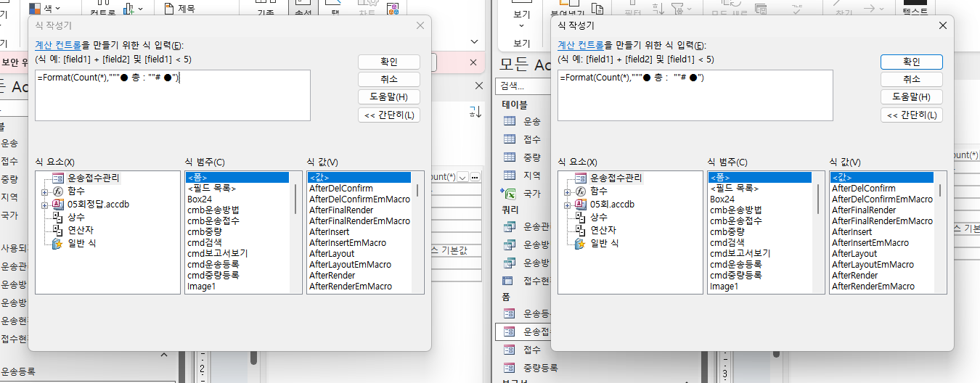
Task: Open the 접수 form under the 폼 group
Action: pos(510,350)
